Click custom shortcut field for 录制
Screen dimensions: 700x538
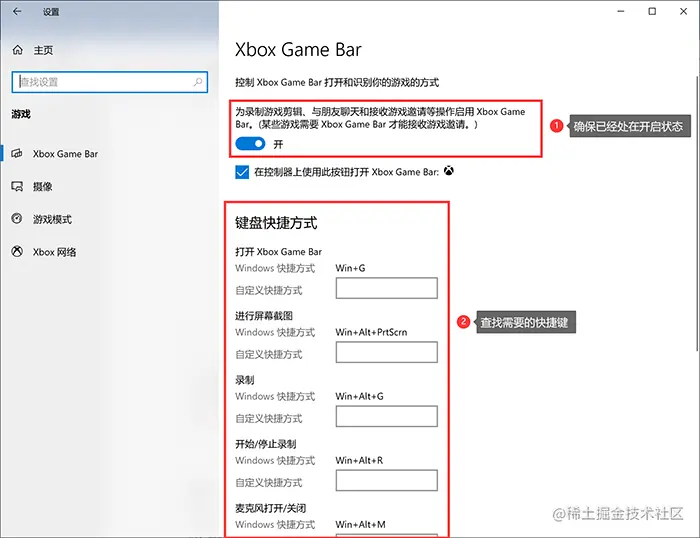pos(387,416)
